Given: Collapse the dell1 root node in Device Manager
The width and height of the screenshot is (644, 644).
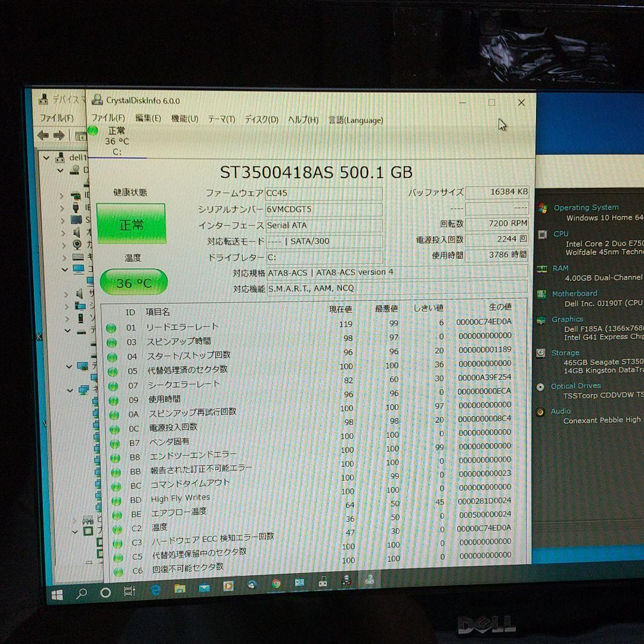Looking at the screenshot, I should [x=46, y=157].
